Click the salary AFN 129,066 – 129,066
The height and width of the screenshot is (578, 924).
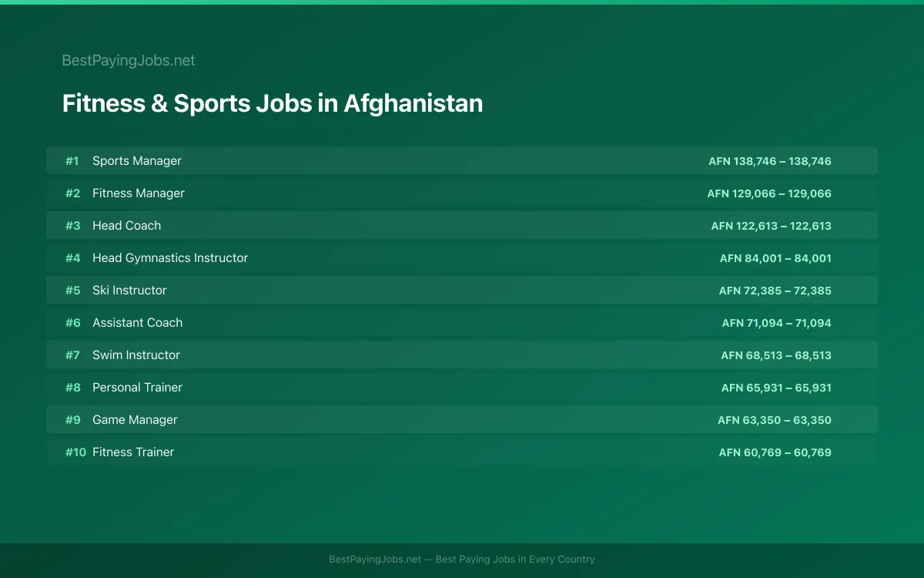(769, 193)
